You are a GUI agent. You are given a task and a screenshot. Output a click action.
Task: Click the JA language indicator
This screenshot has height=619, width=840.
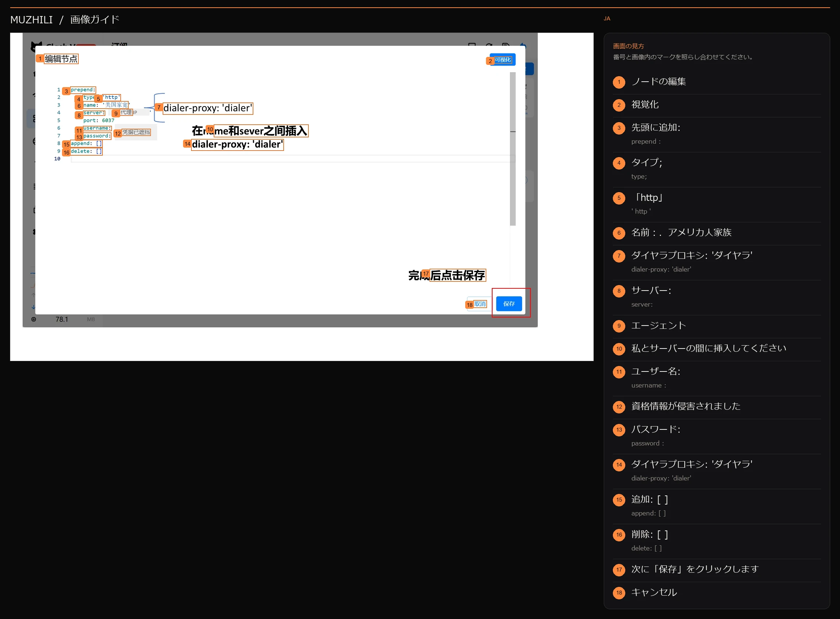pos(607,18)
